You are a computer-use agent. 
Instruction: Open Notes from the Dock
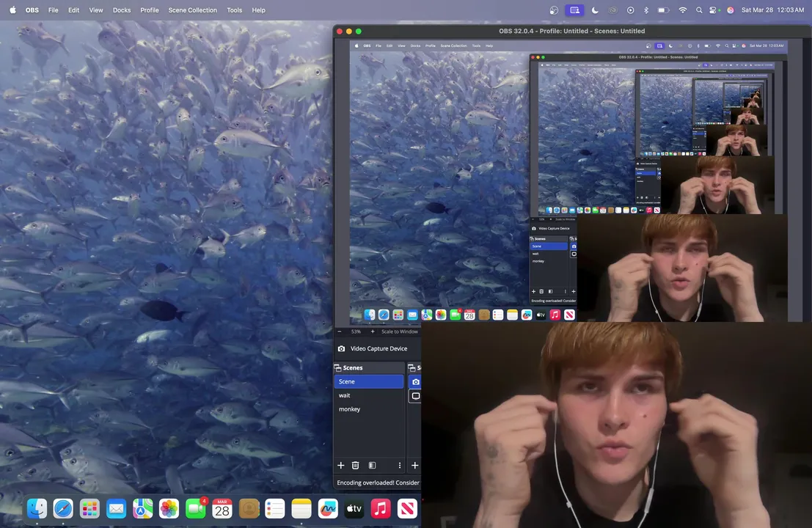pos(301,509)
